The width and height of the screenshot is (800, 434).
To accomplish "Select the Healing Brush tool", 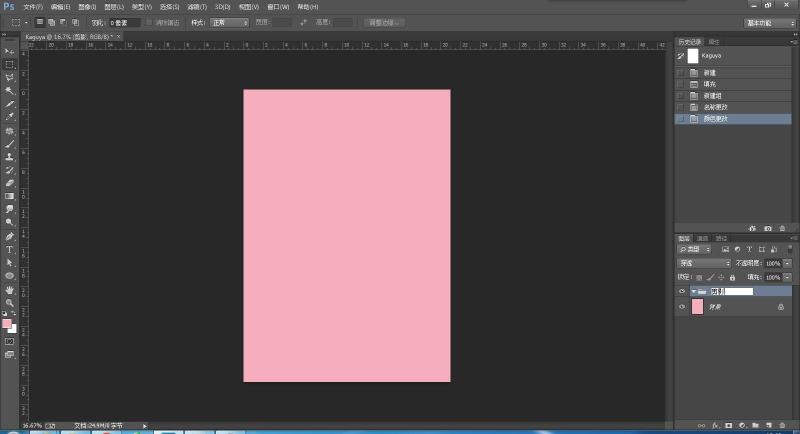I will 9,131.
